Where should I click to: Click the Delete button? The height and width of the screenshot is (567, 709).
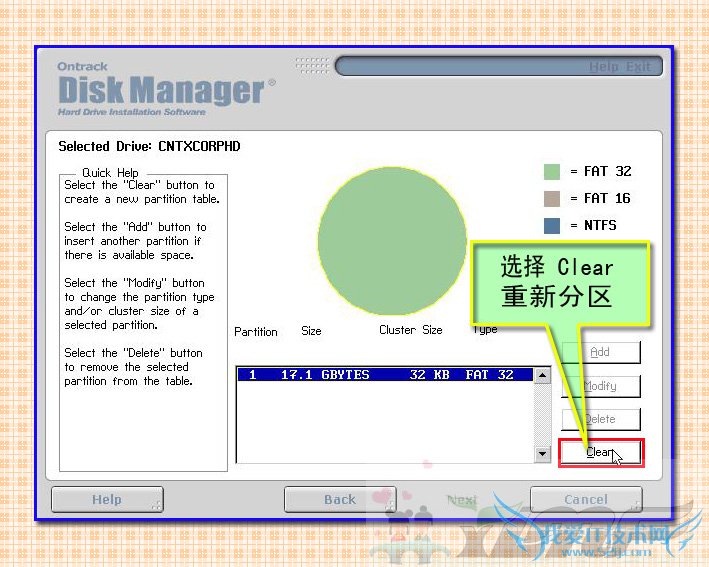[x=601, y=419]
